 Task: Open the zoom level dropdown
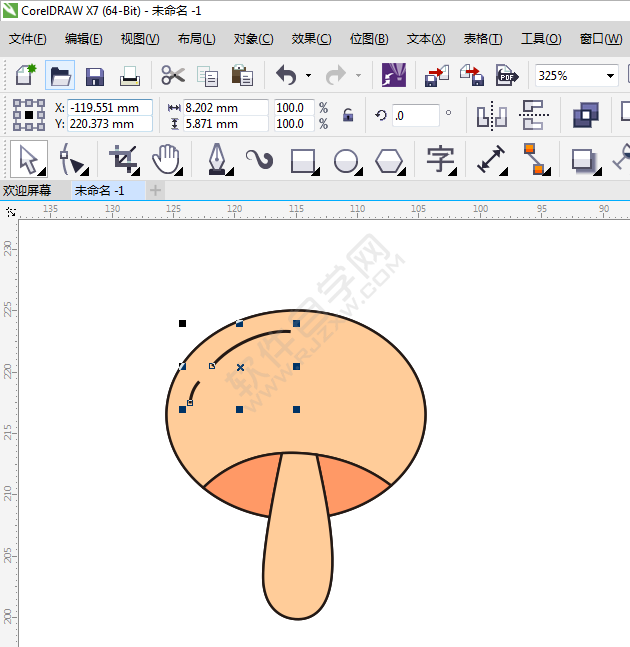pyautogui.click(x=610, y=76)
